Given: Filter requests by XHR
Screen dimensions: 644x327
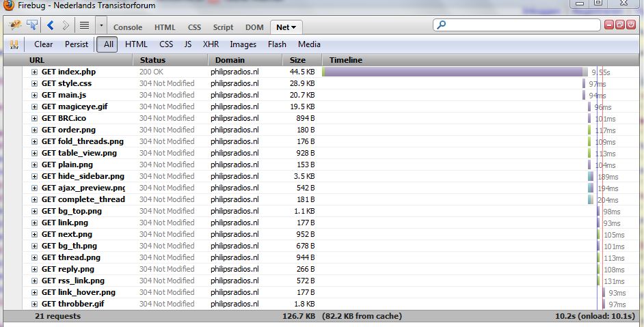Looking at the screenshot, I should pos(211,44).
